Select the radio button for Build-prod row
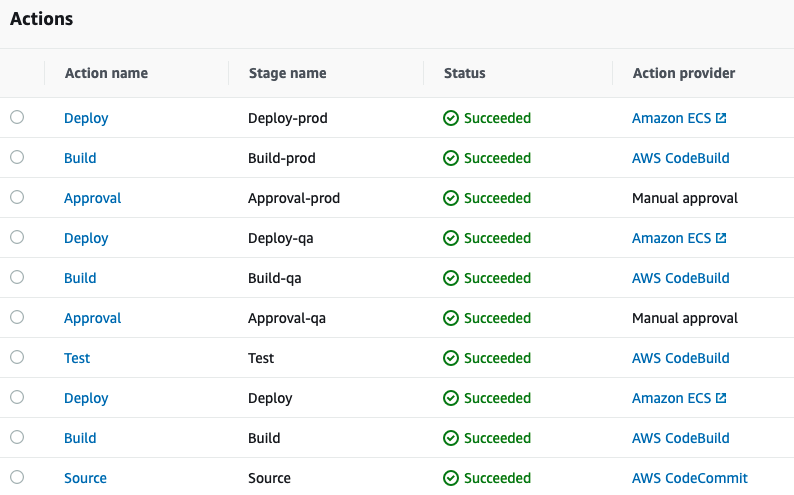 tap(17, 157)
